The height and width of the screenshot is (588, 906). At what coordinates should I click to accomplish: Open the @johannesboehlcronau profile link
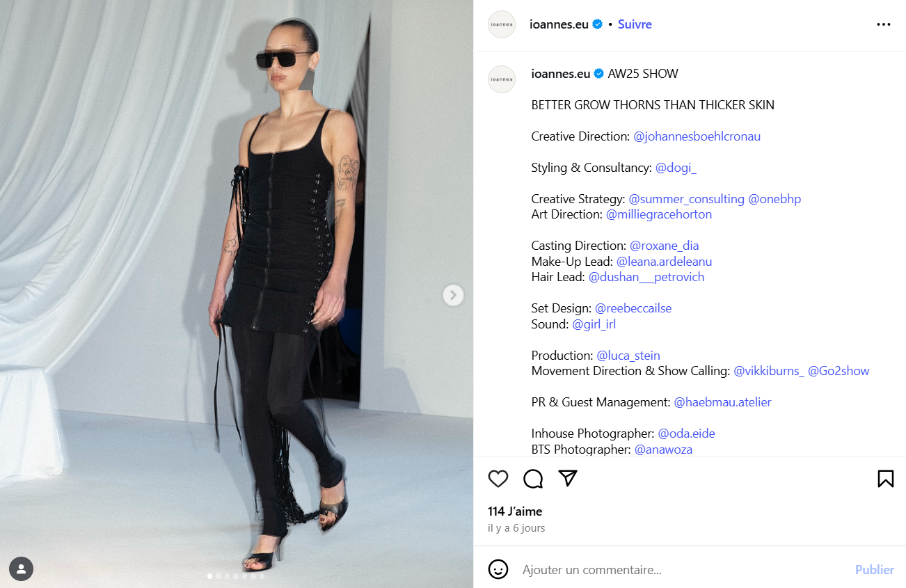click(697, 136)
